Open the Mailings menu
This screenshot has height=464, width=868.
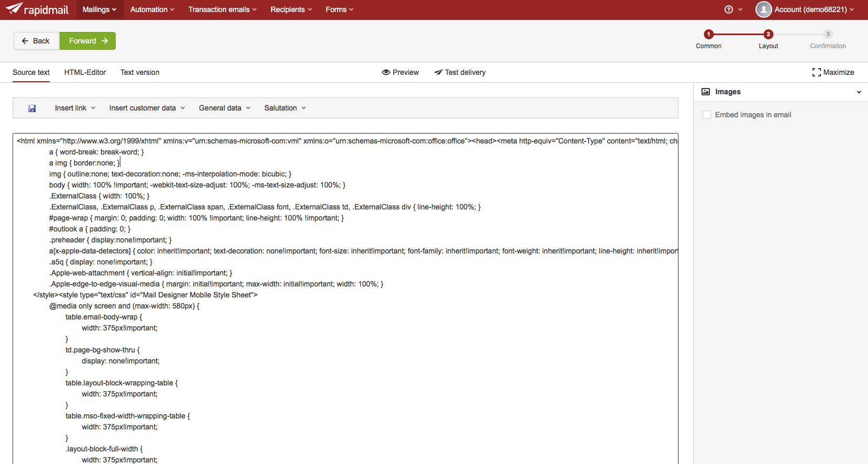(99, 9)
